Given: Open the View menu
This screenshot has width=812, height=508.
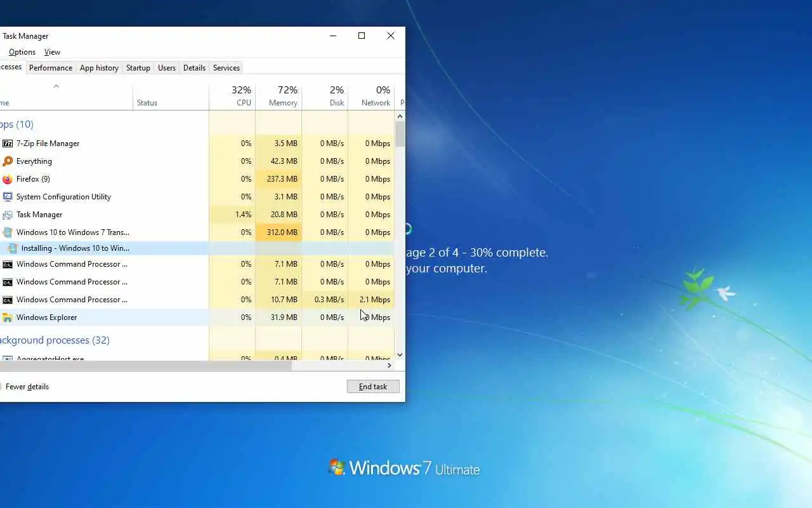Looking at the screenshot, I should tap(52, 52).
